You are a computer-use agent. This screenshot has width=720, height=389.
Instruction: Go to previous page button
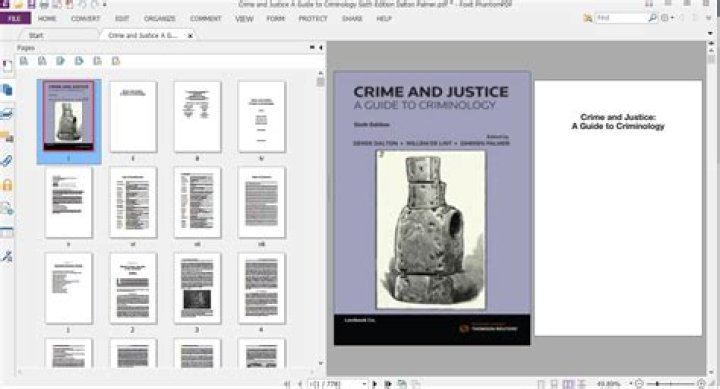click(x=300, y=384)
